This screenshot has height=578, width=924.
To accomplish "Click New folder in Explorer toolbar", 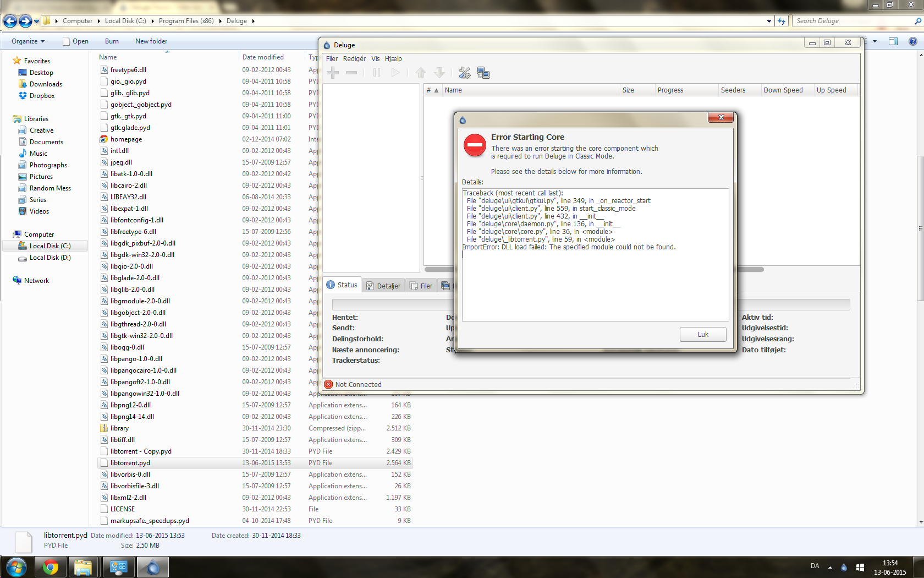I will pyautogui.click(x=151, y=41).
